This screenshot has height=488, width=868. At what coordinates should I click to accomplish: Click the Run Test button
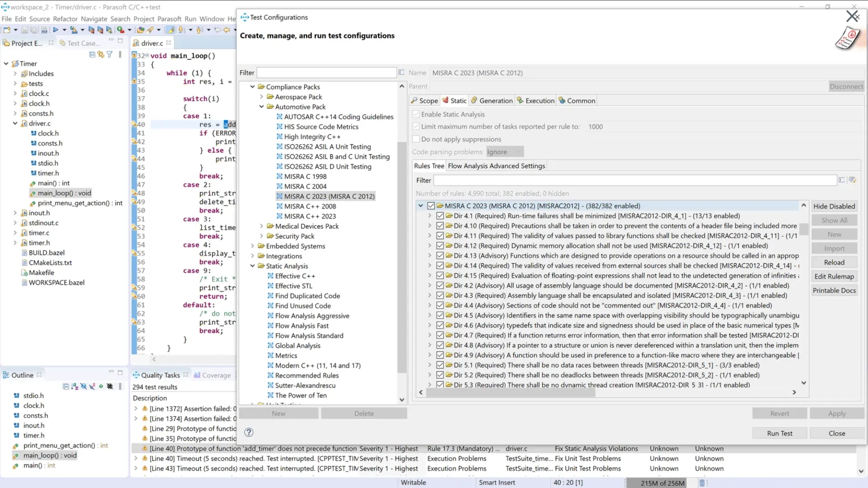click(780, 433)
